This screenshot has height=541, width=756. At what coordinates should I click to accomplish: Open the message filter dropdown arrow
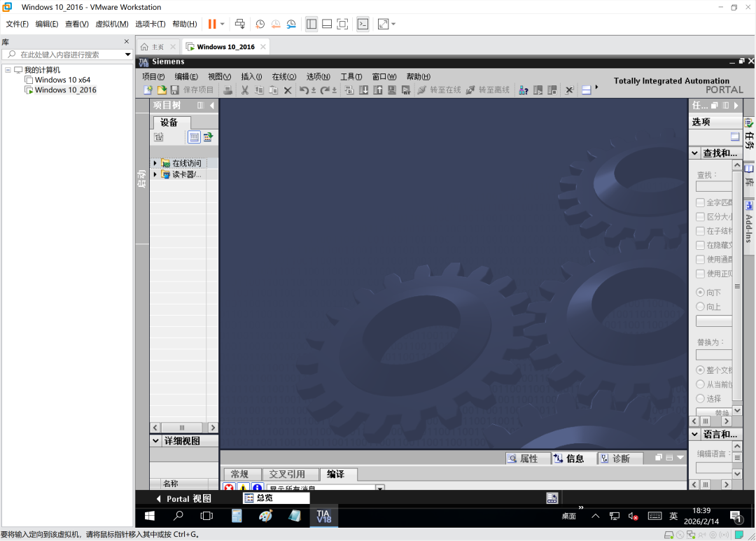tap(380, 488)
